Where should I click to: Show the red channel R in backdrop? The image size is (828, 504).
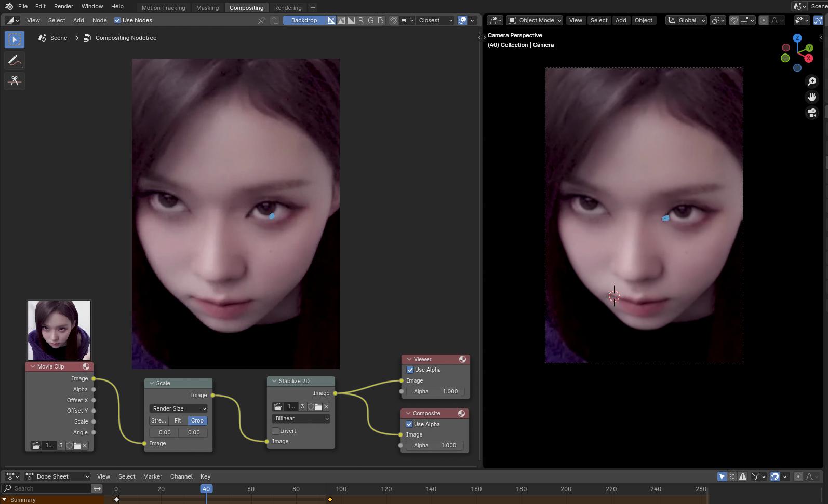pos(361,20)
